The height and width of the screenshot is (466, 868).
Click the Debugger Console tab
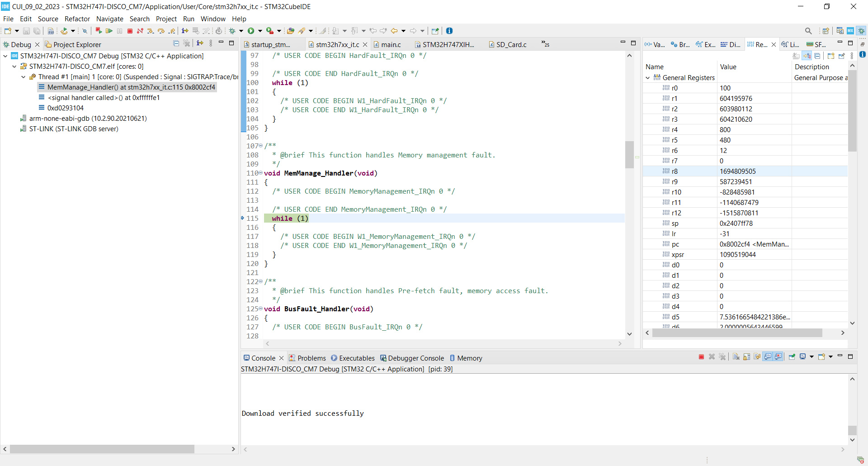pos(415,358)
